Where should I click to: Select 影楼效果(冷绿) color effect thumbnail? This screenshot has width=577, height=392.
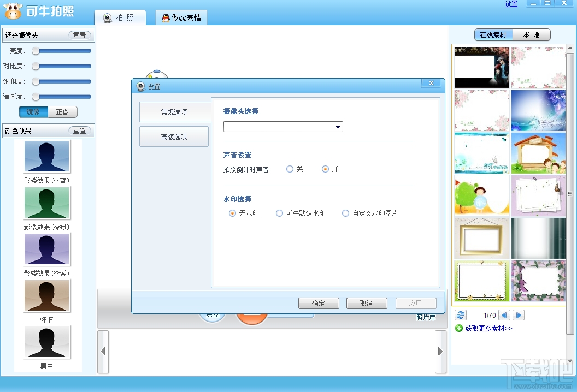[47, 203]
